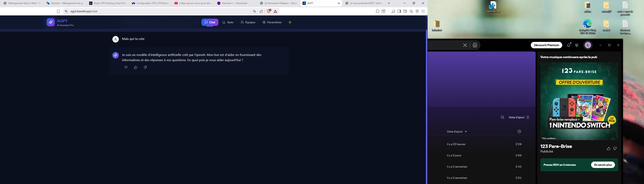This screenshot has width=644, height=184.
Task: Click the 123 Pare-Brise ad image
Action: click(x=579, y=101)
